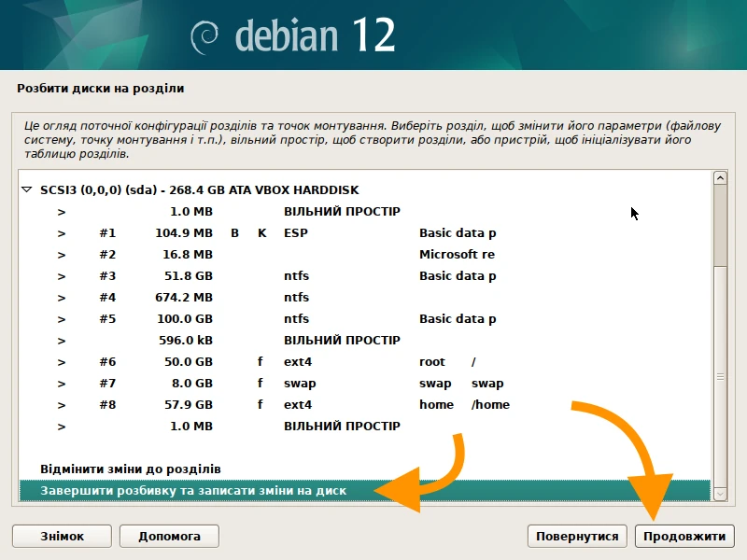Click the '/home' mount point text
The width and height of the screenshot is (747, 560).
point(490,404)
